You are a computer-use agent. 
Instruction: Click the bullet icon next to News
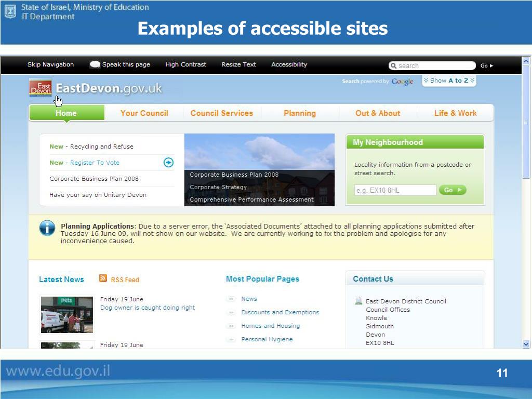231,299
